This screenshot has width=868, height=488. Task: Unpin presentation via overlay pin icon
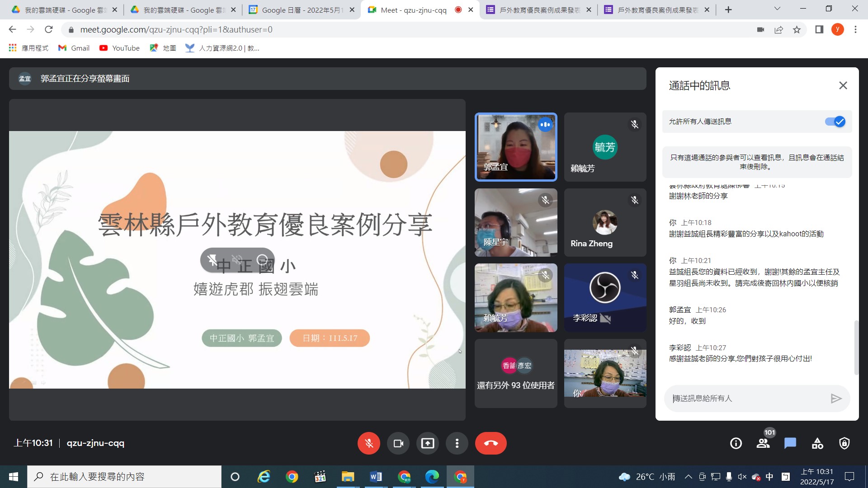click(x=212, y=260)
